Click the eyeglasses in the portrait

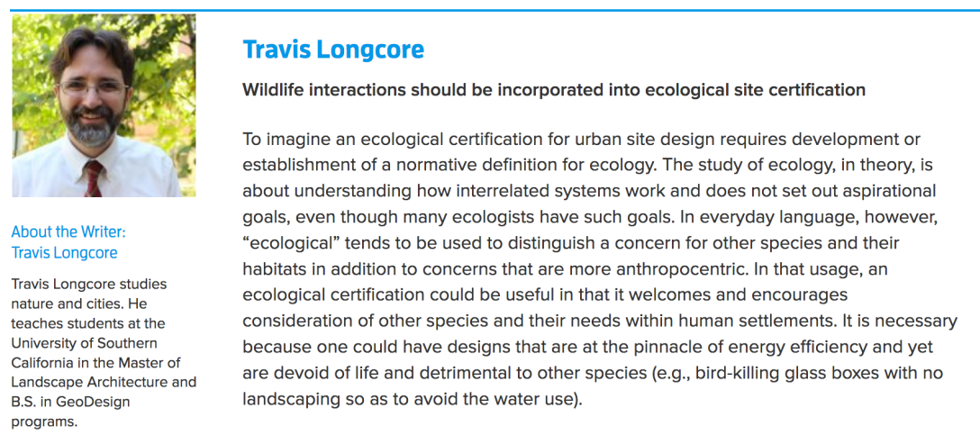coord(94,88)
